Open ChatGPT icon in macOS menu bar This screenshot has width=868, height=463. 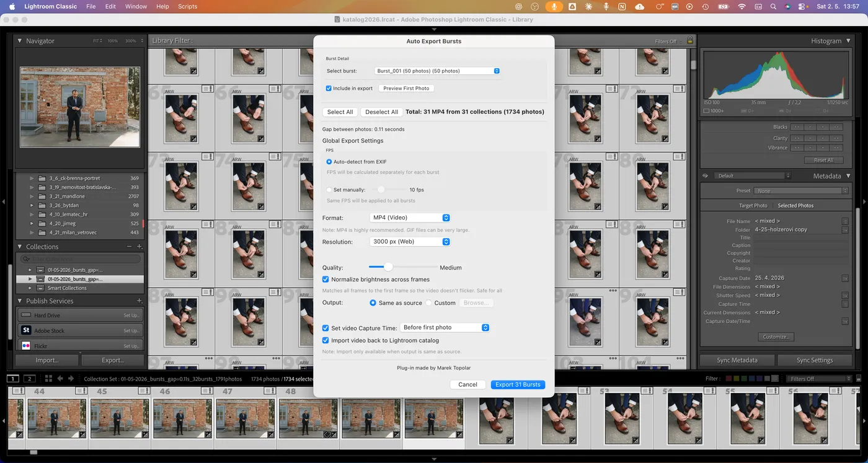[518, 6]
